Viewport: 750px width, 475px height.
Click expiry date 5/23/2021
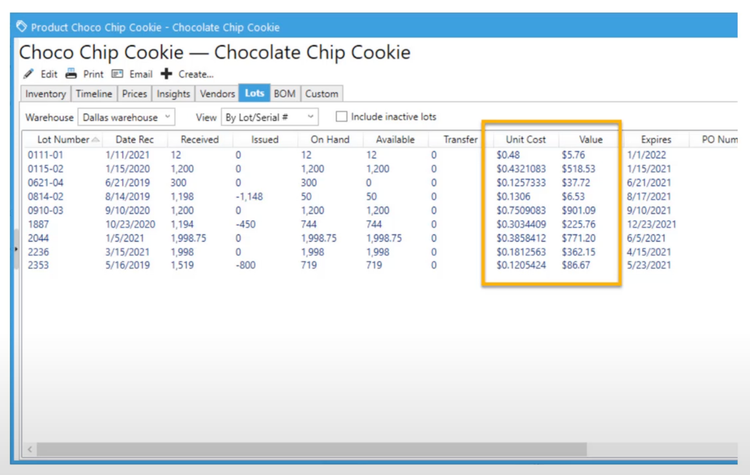point(649,265)
